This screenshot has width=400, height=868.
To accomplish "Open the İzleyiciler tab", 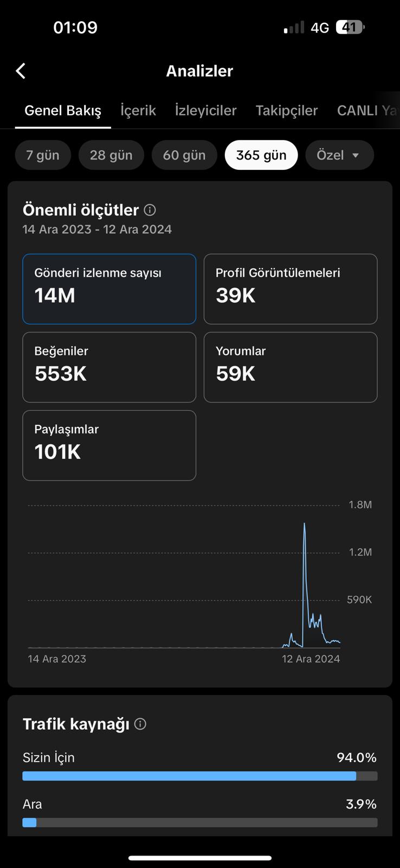I will click(206, 111).
